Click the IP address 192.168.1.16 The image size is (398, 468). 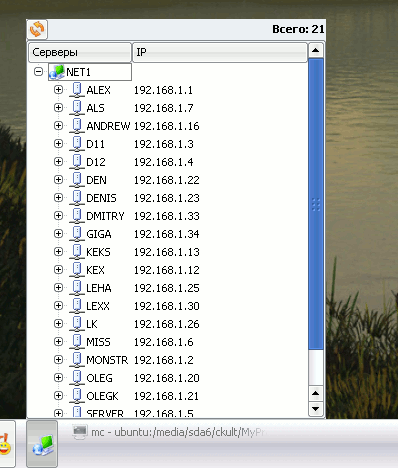click(166, 126)
